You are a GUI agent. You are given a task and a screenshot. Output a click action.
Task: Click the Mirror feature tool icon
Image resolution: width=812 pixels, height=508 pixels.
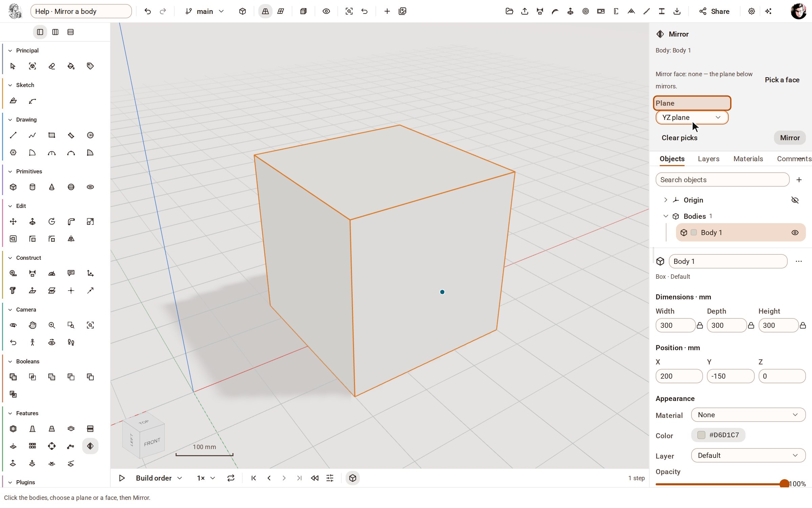[90, 446]
